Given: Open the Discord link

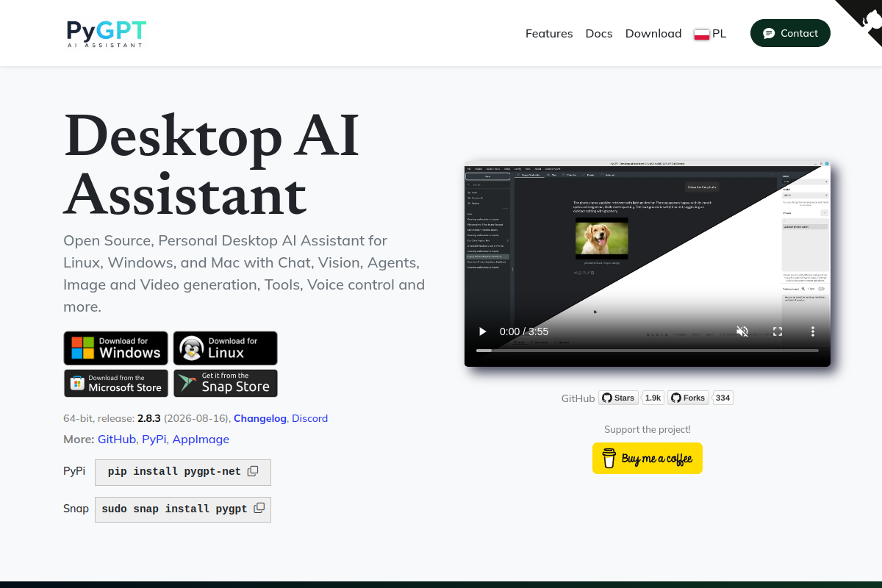Looking at the screenshot, I should pyautogui.click(x=309, y=418).
